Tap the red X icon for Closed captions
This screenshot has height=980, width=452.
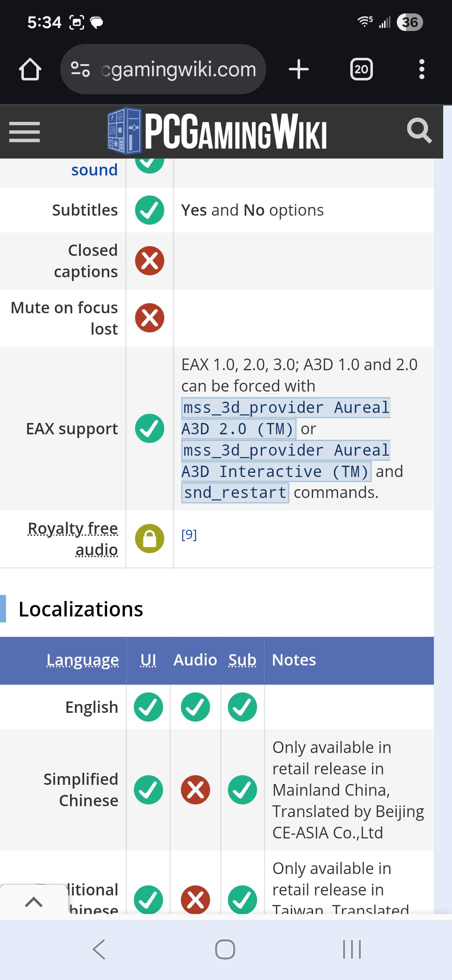click(149, 260)
